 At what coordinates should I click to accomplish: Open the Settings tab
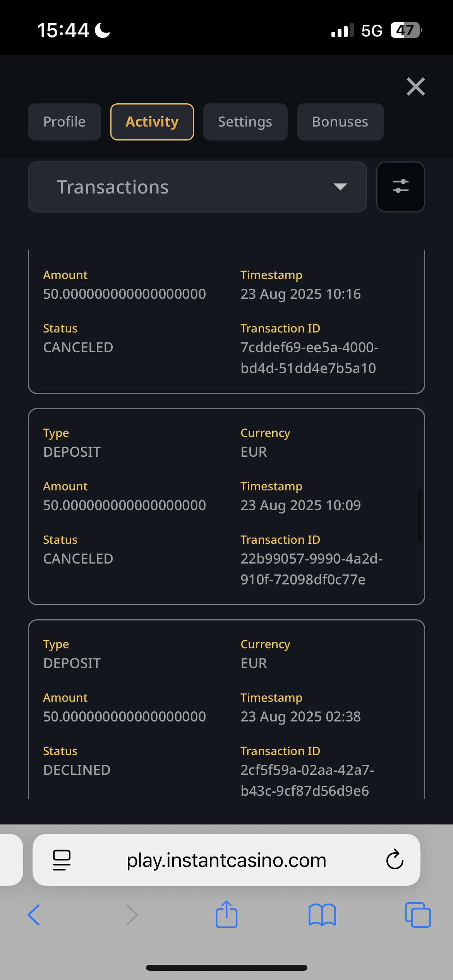[x=245, y=122]
